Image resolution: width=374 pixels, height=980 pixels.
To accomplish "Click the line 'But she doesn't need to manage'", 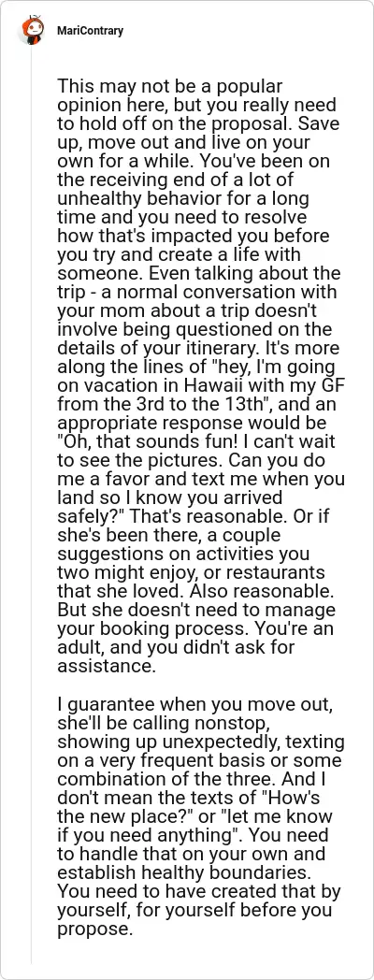I will coord(195,611).
